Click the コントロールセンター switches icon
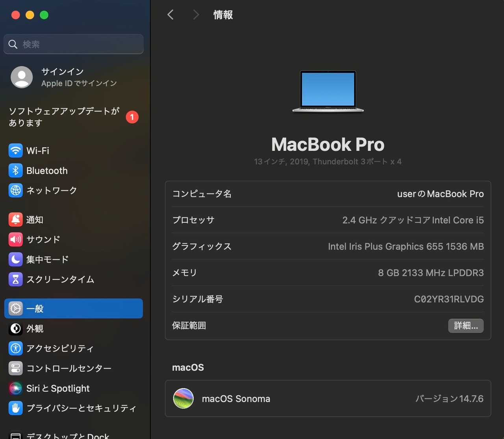 (x=16, y=368)
